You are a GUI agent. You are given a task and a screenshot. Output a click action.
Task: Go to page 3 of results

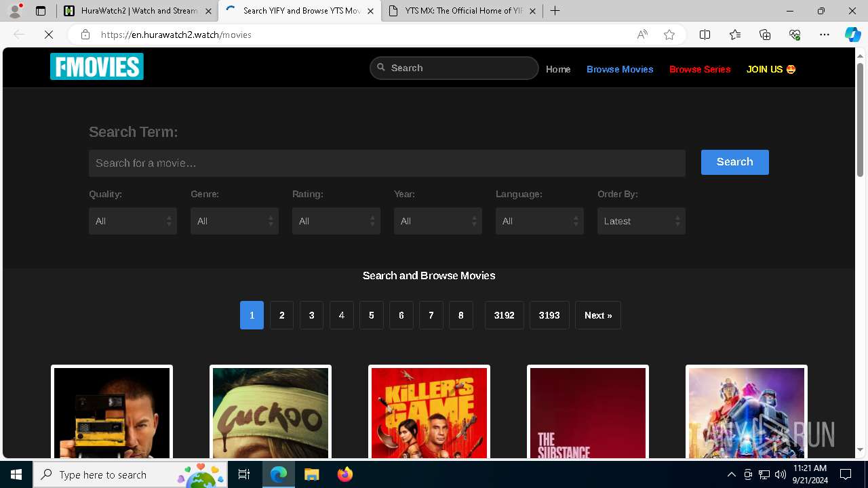[311, 315]
